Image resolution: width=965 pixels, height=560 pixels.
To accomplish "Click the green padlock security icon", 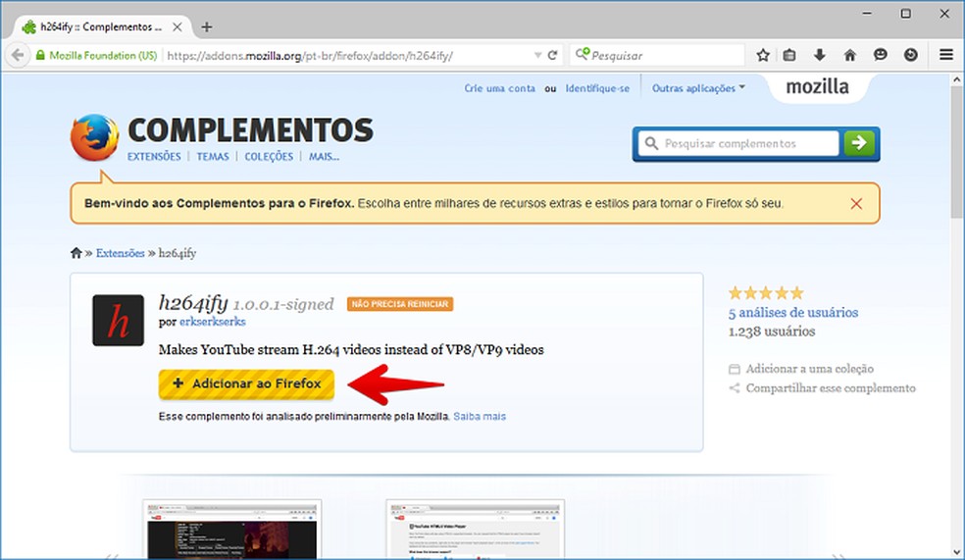I will click(40, 55).
